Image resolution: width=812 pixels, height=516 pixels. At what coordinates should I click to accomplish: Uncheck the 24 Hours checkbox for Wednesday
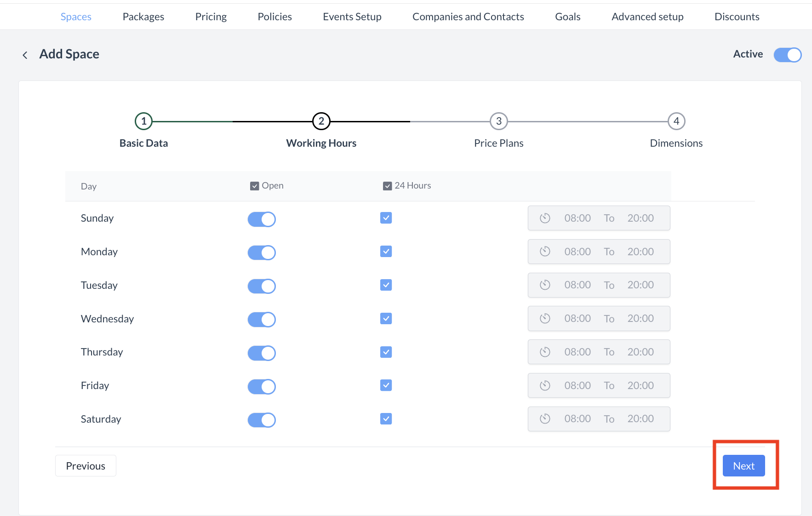pyautogui.click(x=386, y=318)
